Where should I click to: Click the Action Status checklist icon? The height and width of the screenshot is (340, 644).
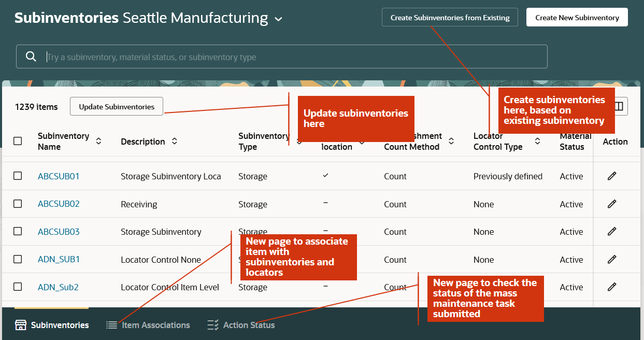213,325
